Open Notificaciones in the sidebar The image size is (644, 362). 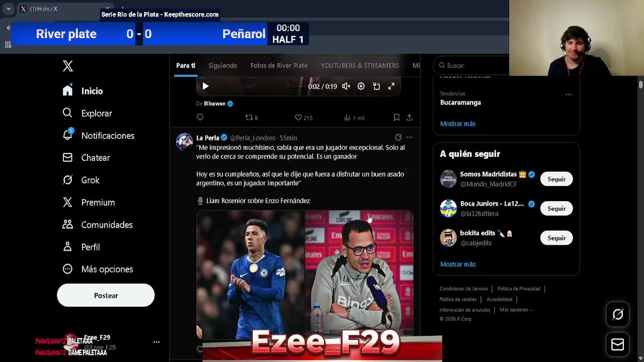(x=98, y=136)
